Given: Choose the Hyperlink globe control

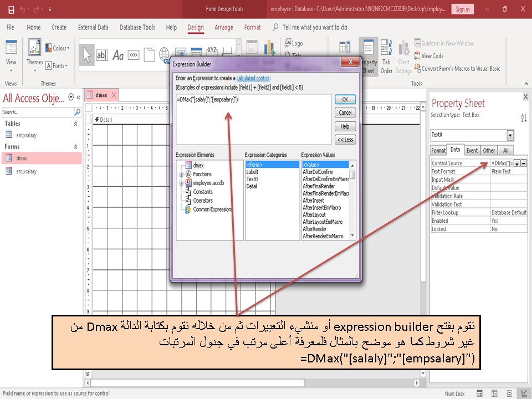Looking at the screenshot, I should [164, 55].
